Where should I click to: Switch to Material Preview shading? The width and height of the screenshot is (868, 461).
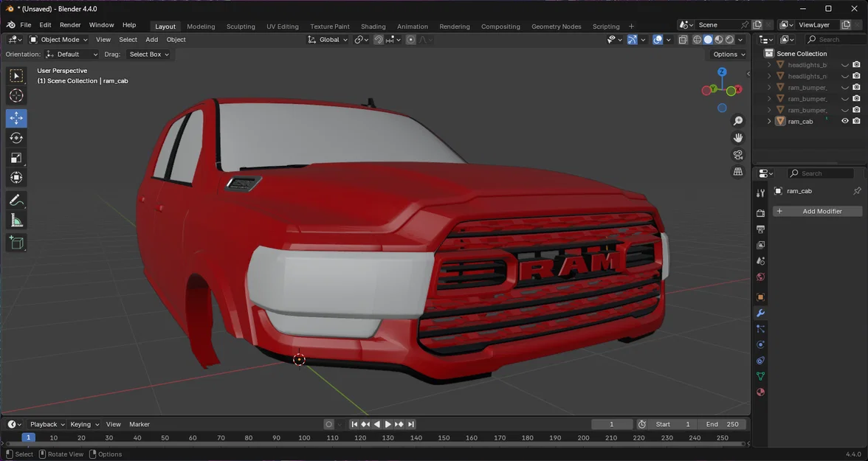[x=719, y=40]
